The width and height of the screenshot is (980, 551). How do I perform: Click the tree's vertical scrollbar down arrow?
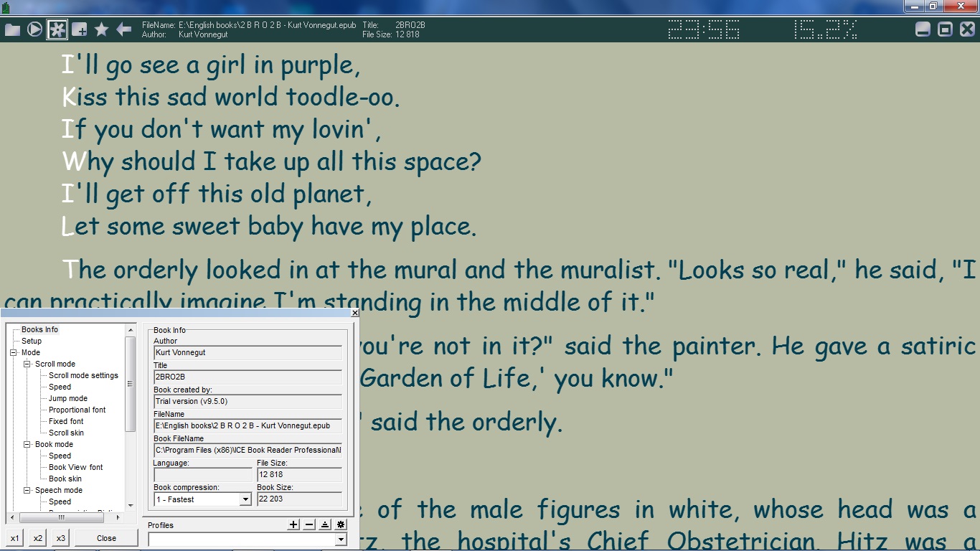(131, 506)
